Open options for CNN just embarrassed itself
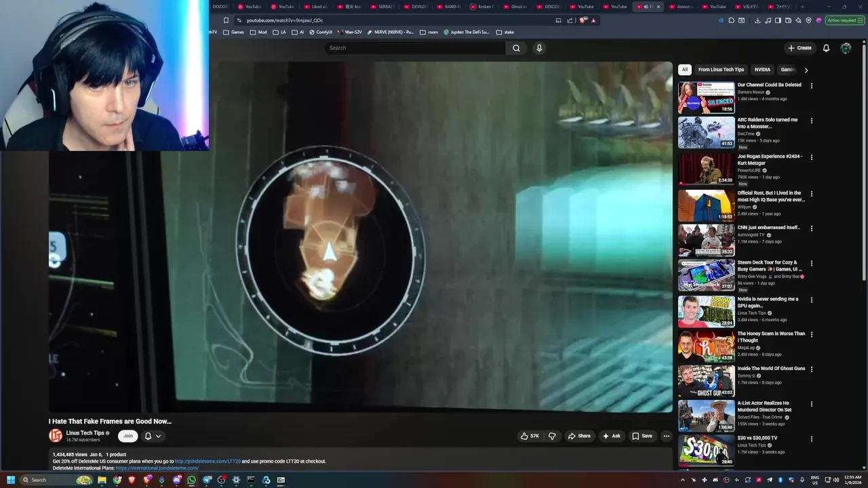Image resolution: width=868 pixels, height=488 pixels. pos(811,228)
